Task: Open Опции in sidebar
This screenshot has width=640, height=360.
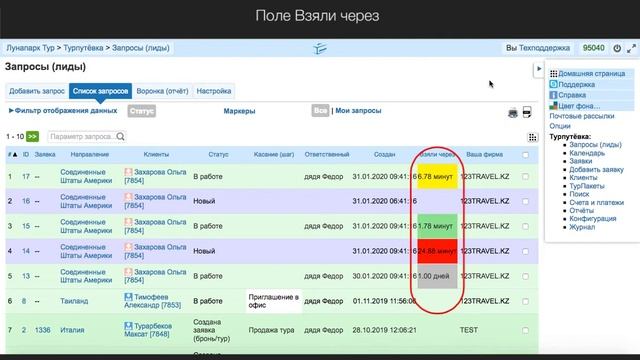Action: click(x=560, y=126)
